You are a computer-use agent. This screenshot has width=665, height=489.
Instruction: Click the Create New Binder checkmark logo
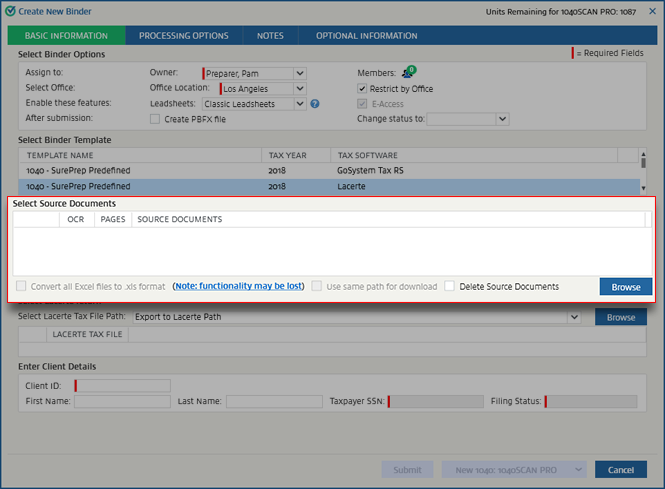point(10,11)
